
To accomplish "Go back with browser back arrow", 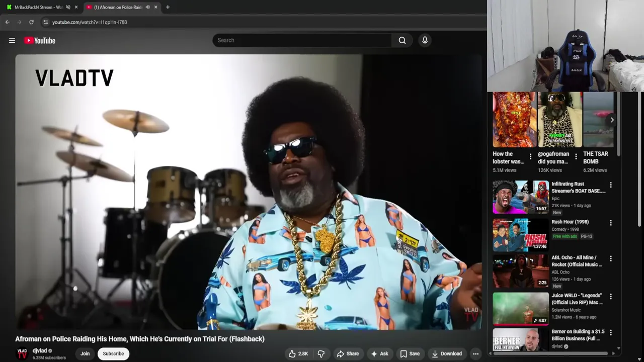I will click(7, 22).
